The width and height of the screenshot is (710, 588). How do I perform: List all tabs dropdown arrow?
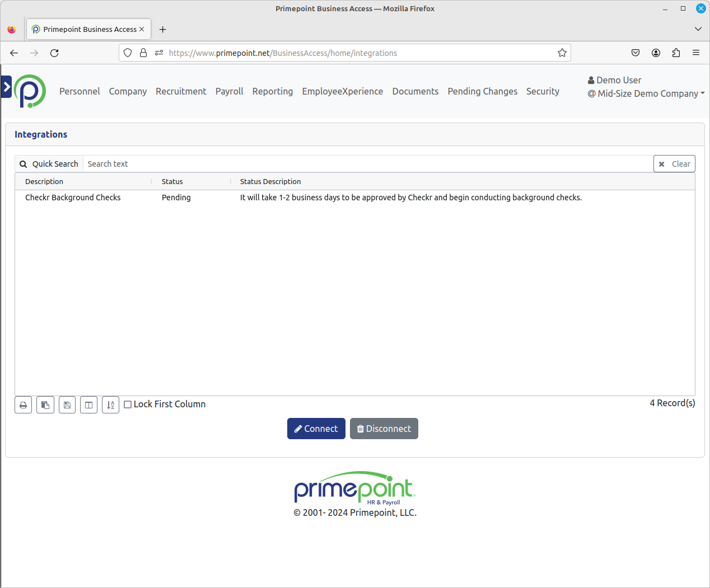[698, 29]
